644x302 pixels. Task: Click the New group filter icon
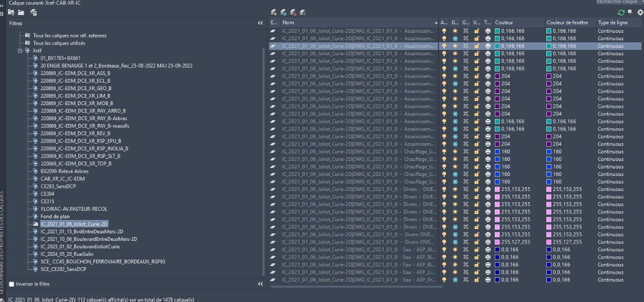pyautogui.click(x=21, y=12)
